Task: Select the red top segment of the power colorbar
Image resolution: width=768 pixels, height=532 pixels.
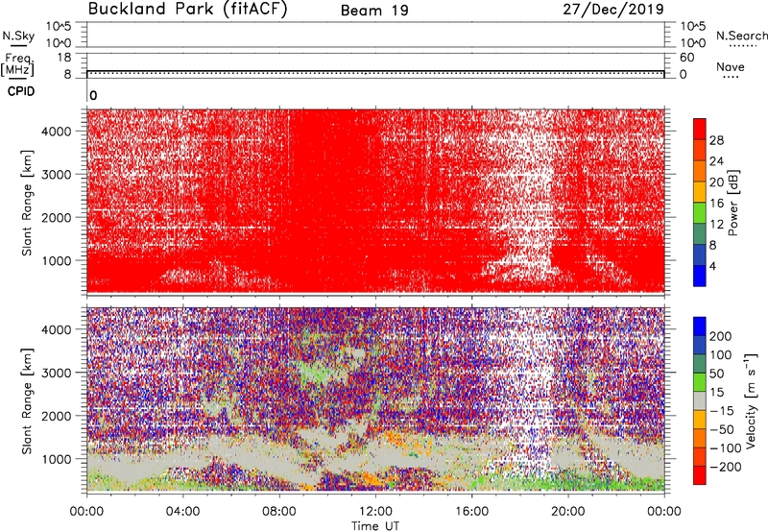Action: coord(700,129)
